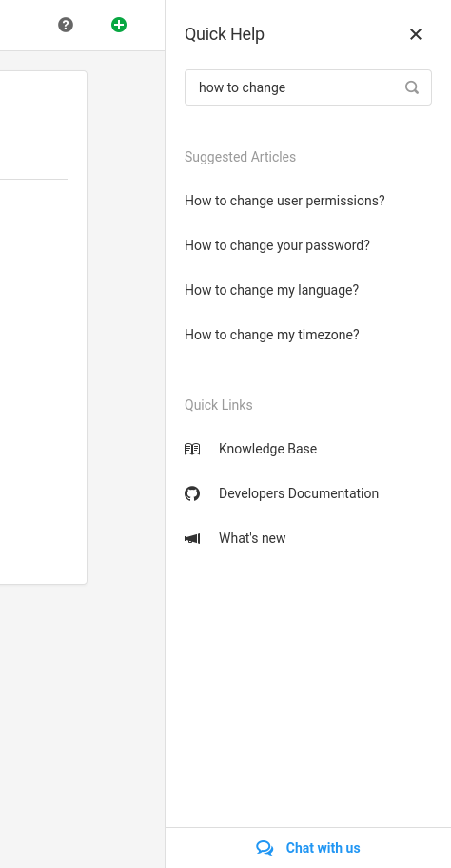Click the Quick Links heading
This screenshot has width=451, height=868.
pos(218,405)
